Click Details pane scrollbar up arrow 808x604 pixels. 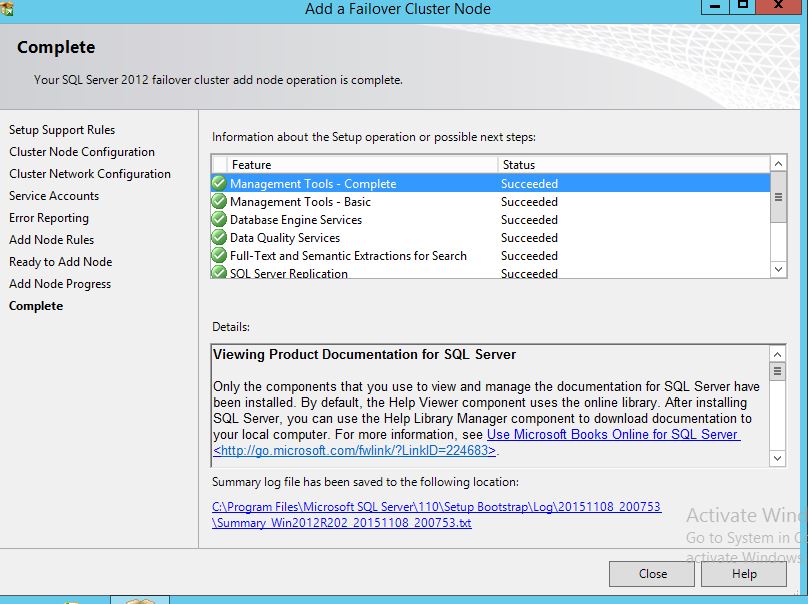coord(777,354)
